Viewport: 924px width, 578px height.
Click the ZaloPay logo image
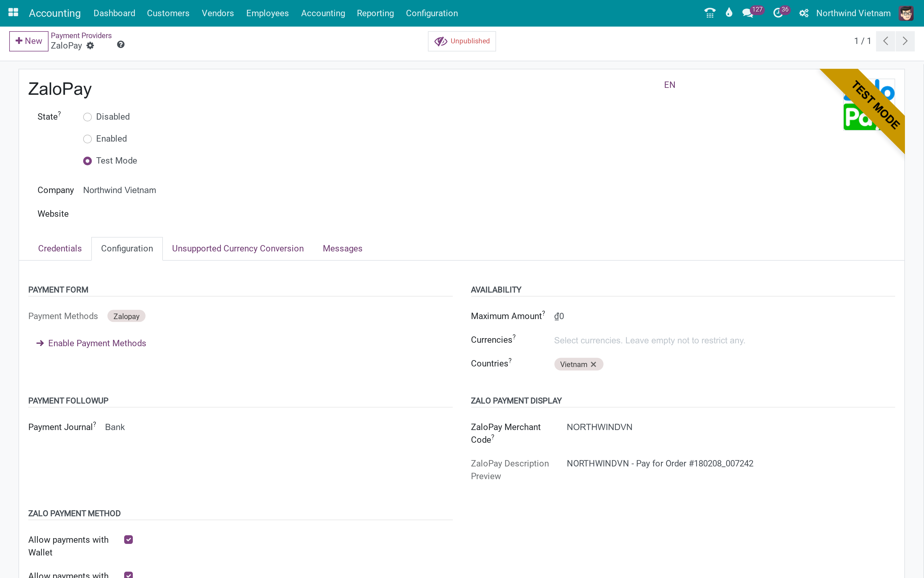[869, 104]
